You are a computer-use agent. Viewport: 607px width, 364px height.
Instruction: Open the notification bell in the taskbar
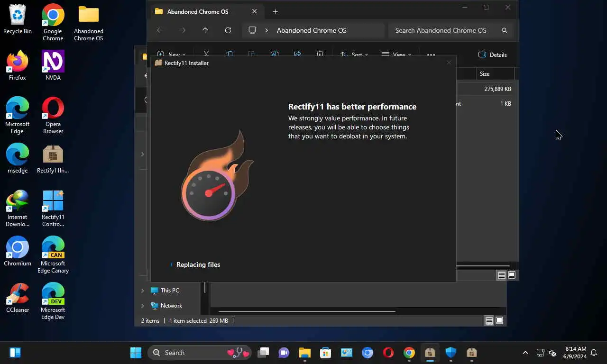594,353
